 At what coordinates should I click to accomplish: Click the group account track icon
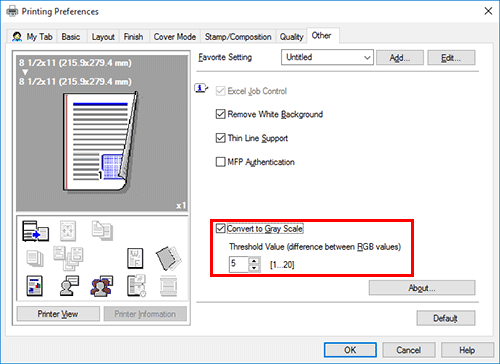[x=101, y=286]
